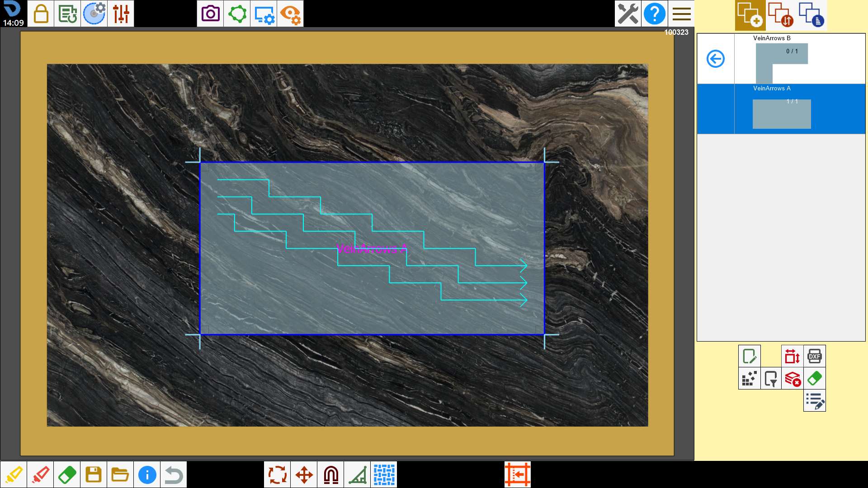Viewport: 868px width, 488px height.
Task: Click the blue back arrow
Action: (x=716, y=59)
